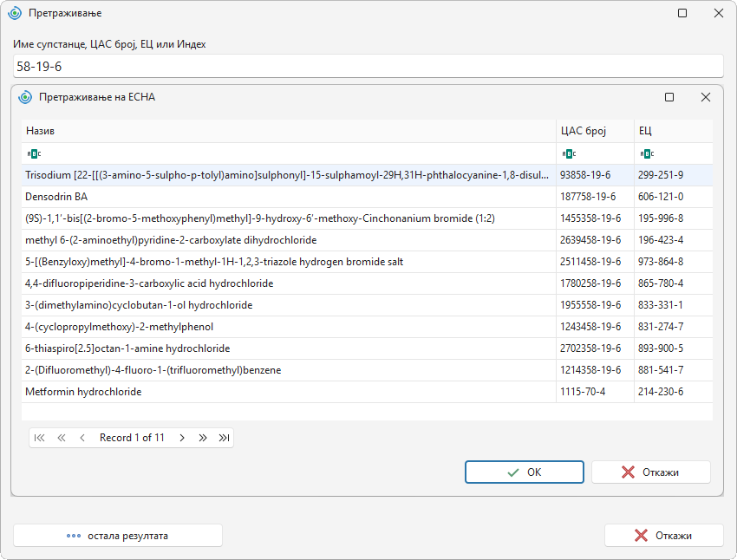Image resolution: width=737 pixels, height=560 pixels.
Task: Select the methyl 6-(2-aminoethyl)pyridine-2-carboxylate row
Action: tap(367, 240)
